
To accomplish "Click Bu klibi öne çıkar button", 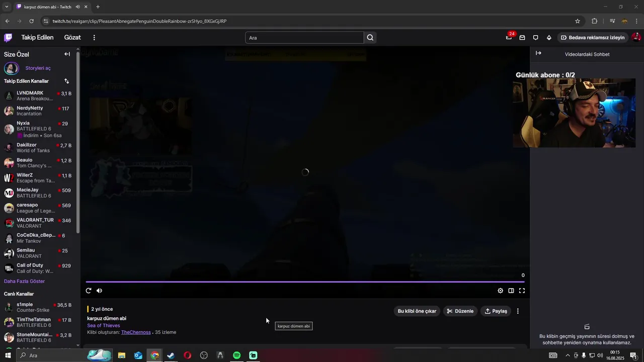I will click(417, 311).
